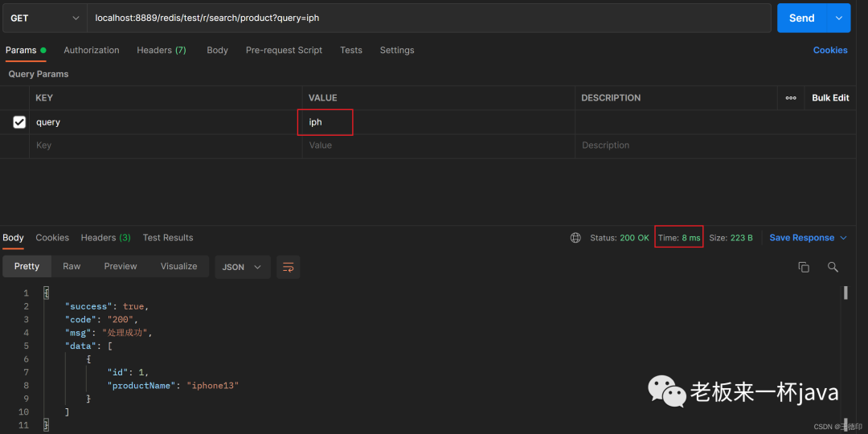The image size is (868, 434).
Task: Click the iph value cell
Action: click(x=439, y=122)
